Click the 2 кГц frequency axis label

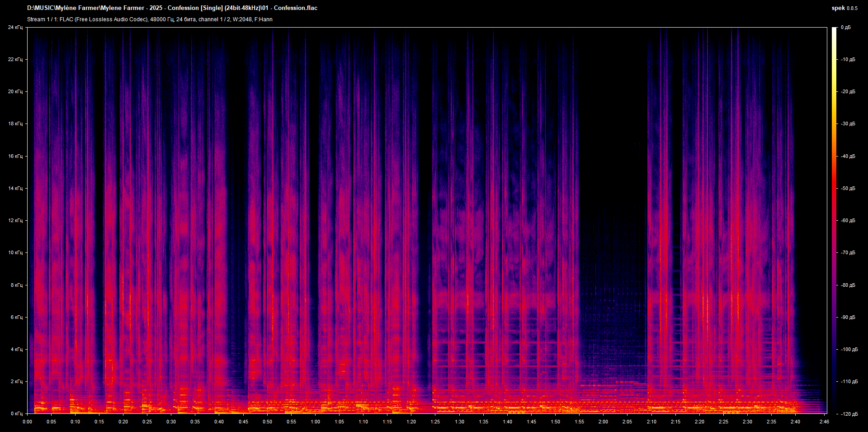click(16, 382)
